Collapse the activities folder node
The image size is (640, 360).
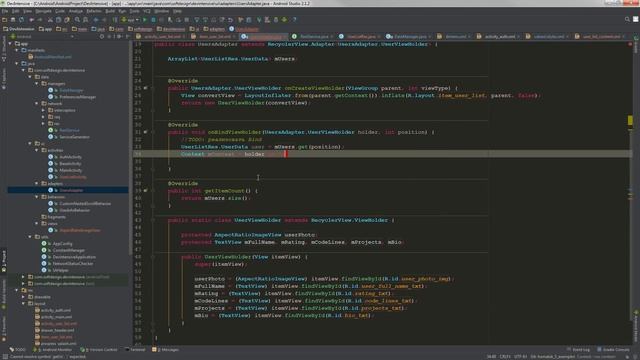coord(37,150)
